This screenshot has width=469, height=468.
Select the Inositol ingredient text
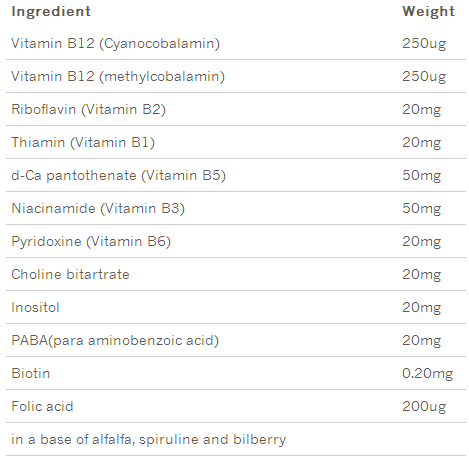[35, 307]
